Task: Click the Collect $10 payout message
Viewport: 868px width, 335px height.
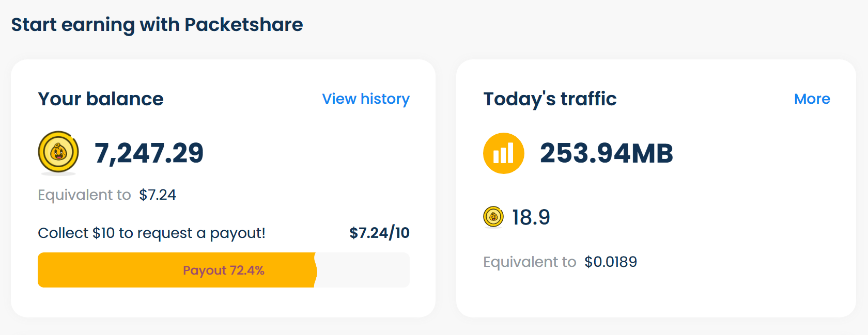Action: [151, 233]
